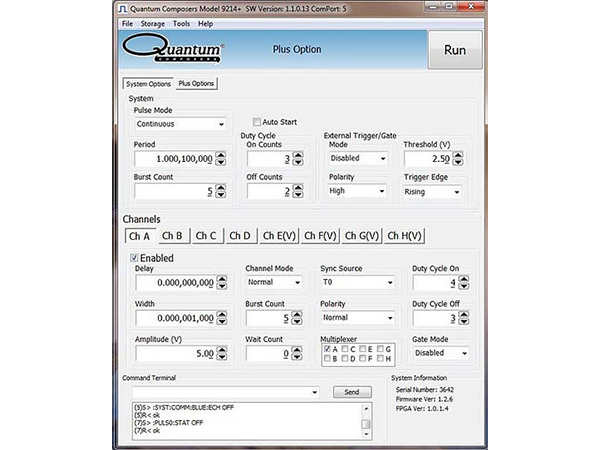Toggle the Auto Start checkbox
This screenshot has width=600, height=450.
click(257, 122)
